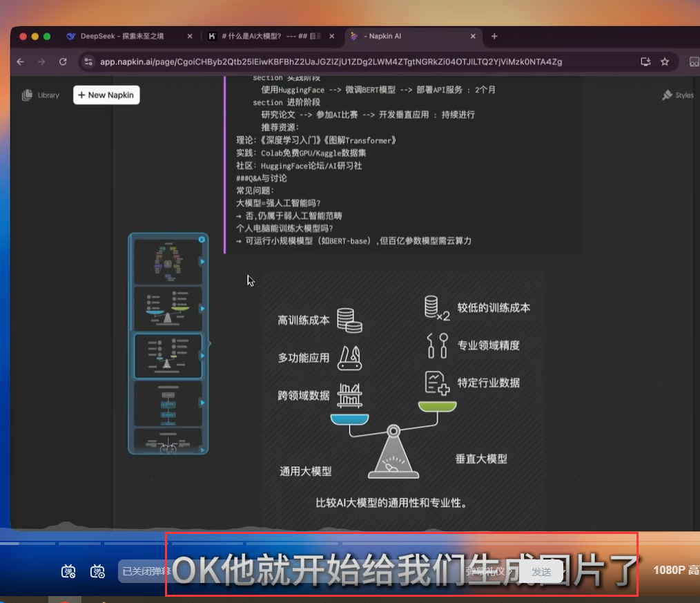Image resolution: width=700 pixels, height=603 pixels.
Task: Click the database x2 icon for 较低的训练成本
Action: click(436, 308)
